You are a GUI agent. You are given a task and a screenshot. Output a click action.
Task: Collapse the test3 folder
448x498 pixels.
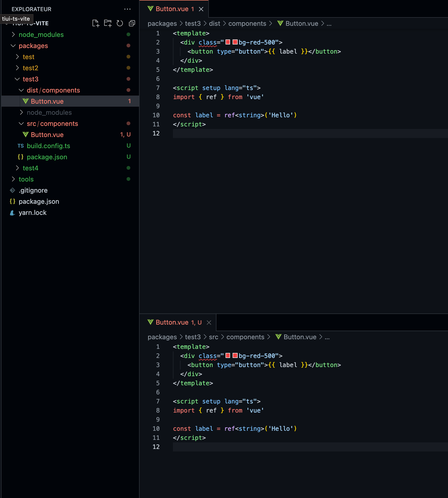pyautogui.click(x=70, y=79)
